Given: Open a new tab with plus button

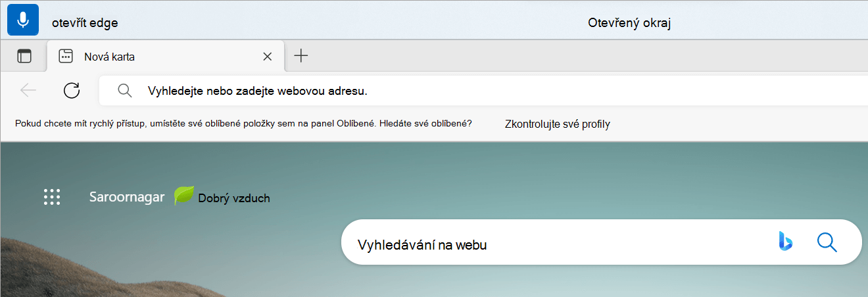Looking at the screenshot, I should (x=301, y=56).
